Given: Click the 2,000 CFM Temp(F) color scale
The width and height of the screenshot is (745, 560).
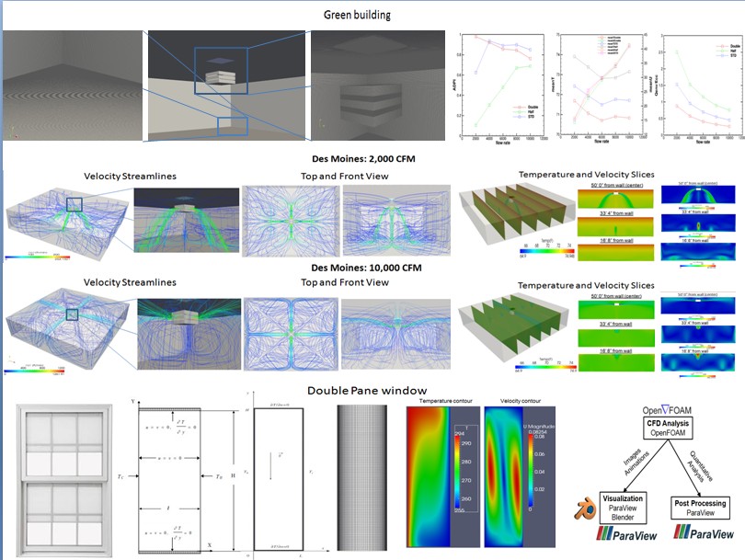Looking at the screenshot, I should click(547, 250).
